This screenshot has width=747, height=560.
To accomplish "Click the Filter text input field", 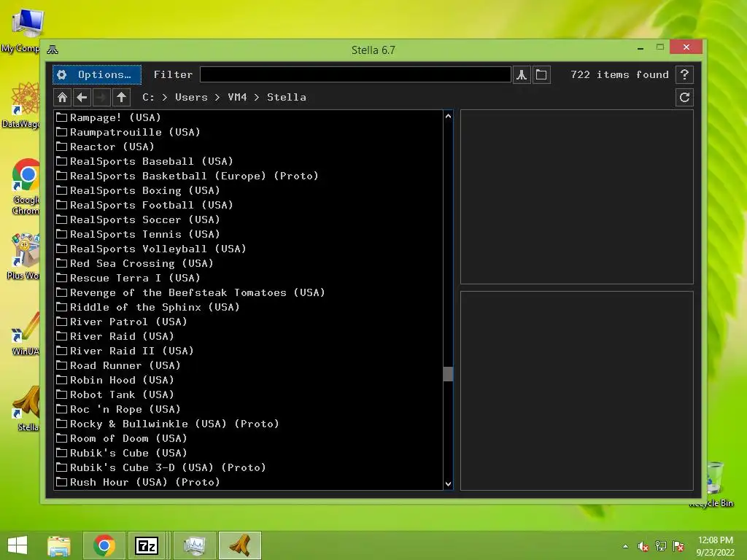I will point(355,75).
